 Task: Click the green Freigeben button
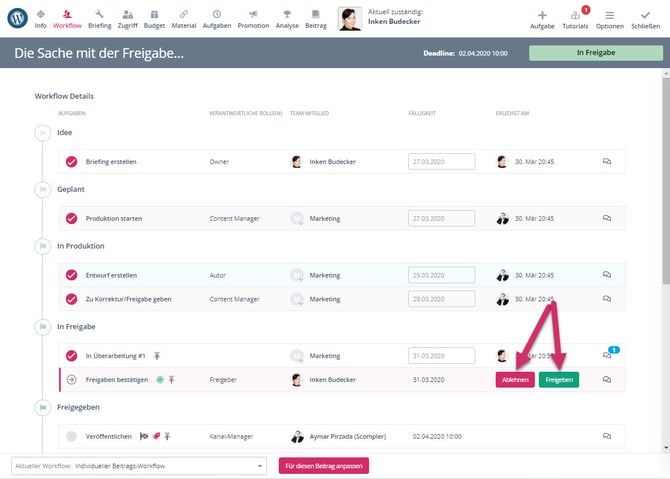tap(558, 379)
